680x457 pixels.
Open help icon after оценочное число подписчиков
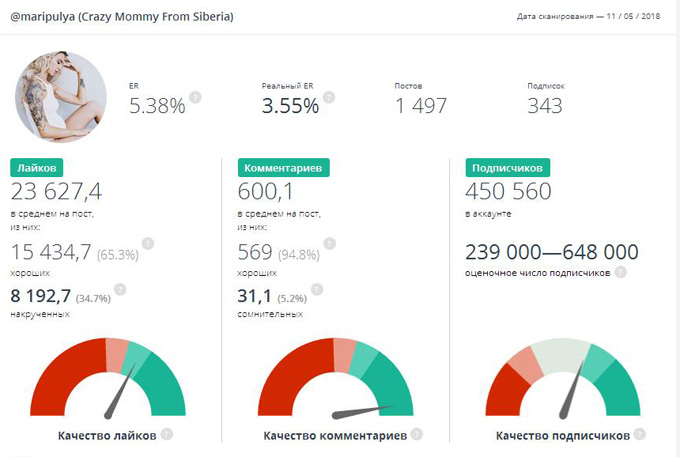[x=621, y=271]
